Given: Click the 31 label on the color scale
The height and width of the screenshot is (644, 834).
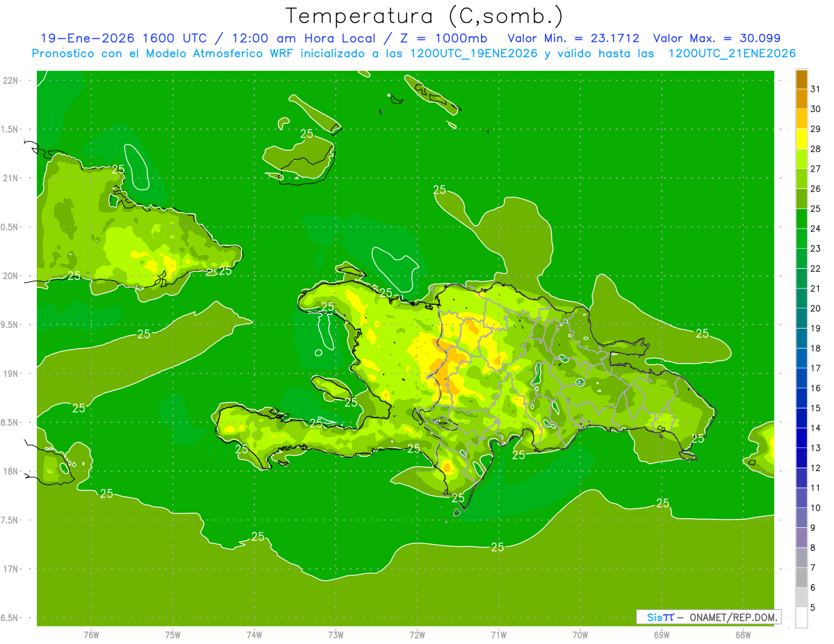Looking at the screenshot, I should pyautogui.click(x=816, y=89).
